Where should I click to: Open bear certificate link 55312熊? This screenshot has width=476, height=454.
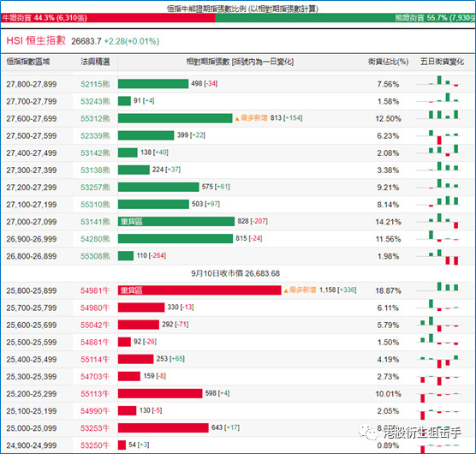click(x=95, y=118)
